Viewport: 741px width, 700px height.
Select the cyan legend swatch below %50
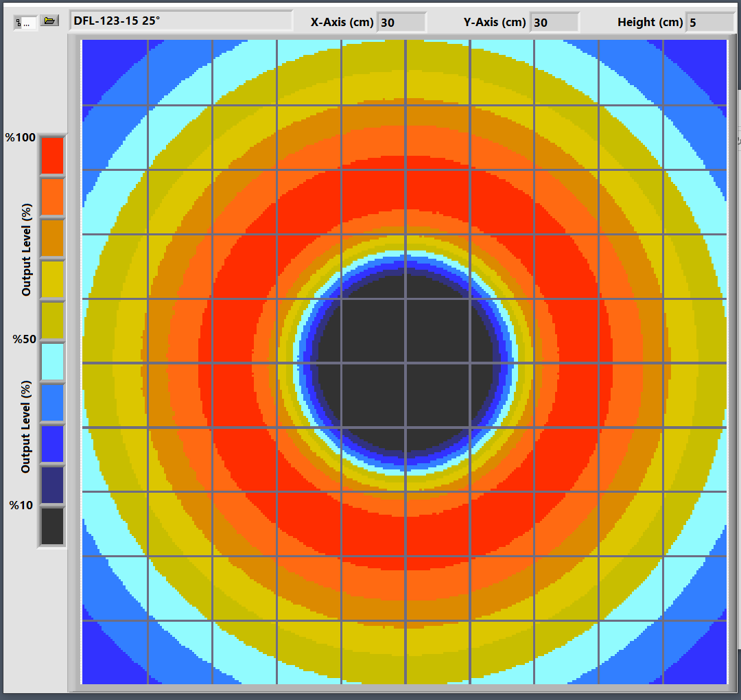pyautogui.click(x=51, y=362)
